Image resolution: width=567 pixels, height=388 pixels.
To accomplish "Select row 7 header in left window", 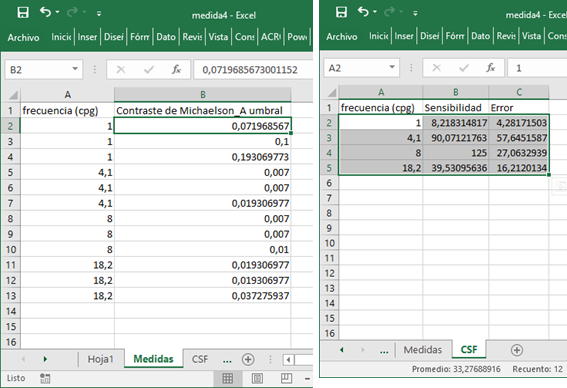I will tap(10, 203).
